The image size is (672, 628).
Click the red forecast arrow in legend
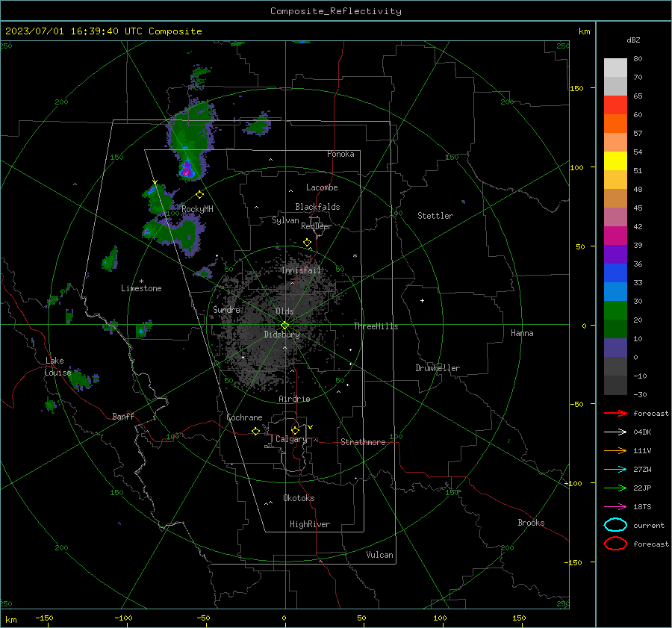[x=615, y=413]
